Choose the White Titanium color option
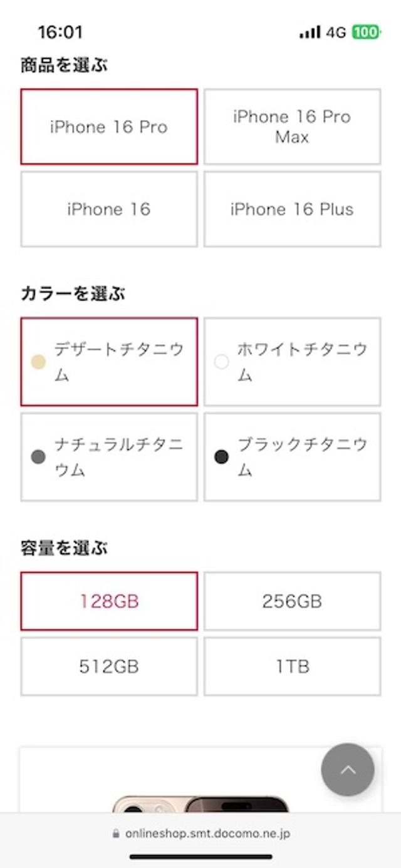The height and width of the screenshot is (868, 401). tap(292, 363)
